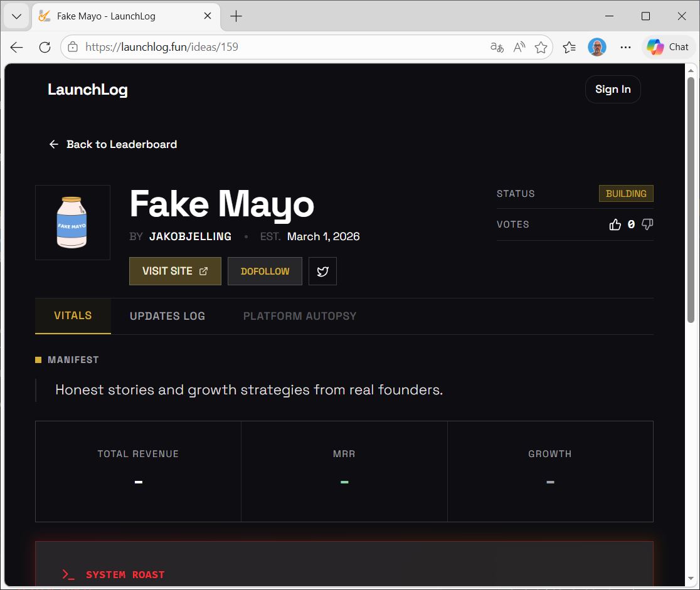This screenshot has width=700, height=590.
Task: Click the Fake Mayo jar thumbnail
Action: (72, 222)
